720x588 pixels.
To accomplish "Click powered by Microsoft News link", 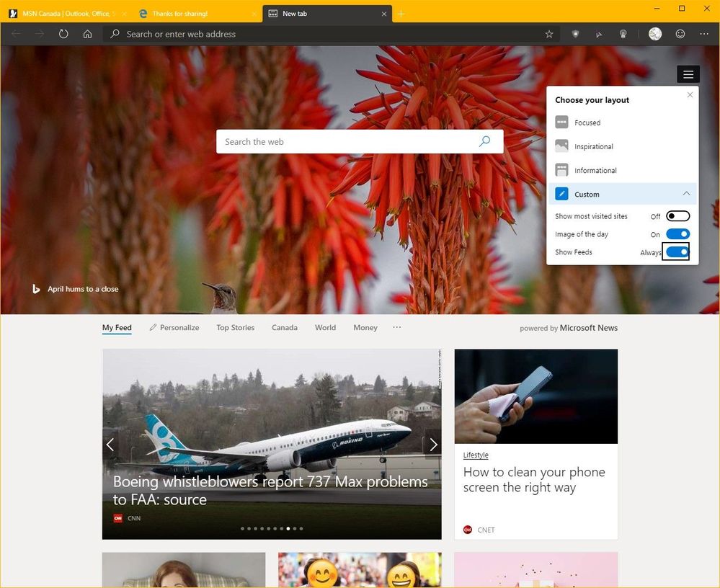I will click(569, 328).
